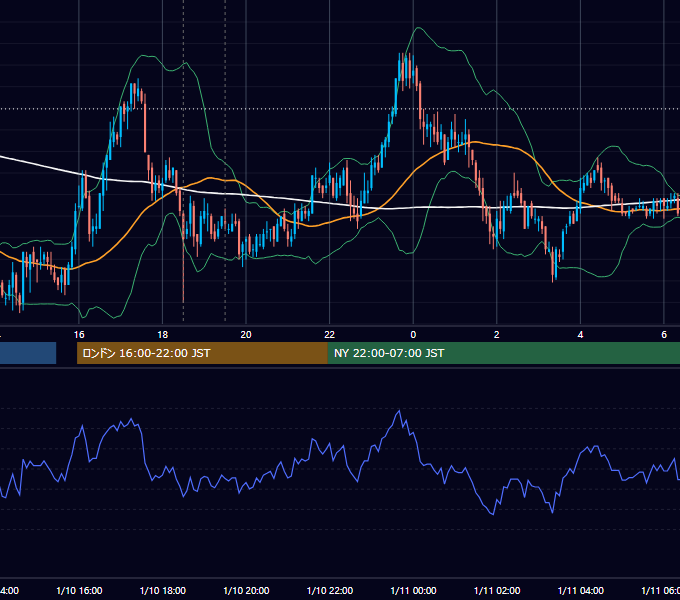Click the 1/11 04:00 date label
The height and width of the screenshot is (600, 680).
coord(581,590)
